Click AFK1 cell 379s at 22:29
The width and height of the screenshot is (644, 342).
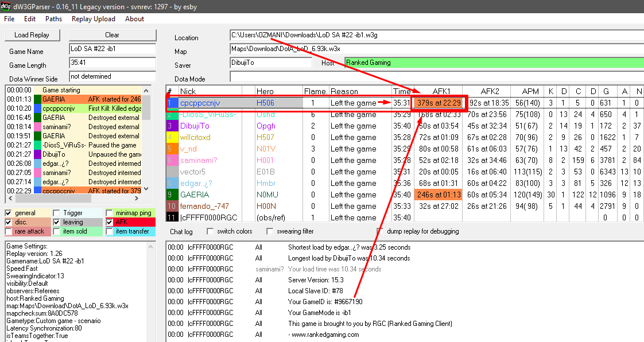(439, 103)
